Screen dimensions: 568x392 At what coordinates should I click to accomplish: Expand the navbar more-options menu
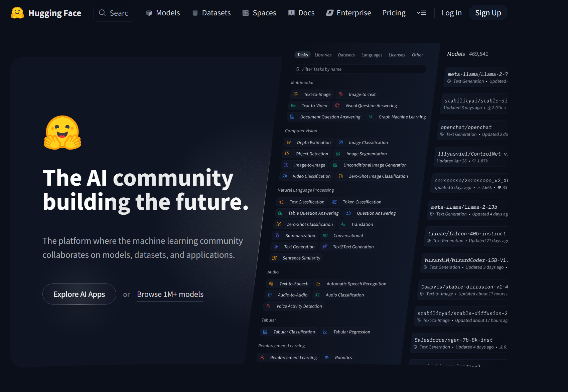pos(421,13)
